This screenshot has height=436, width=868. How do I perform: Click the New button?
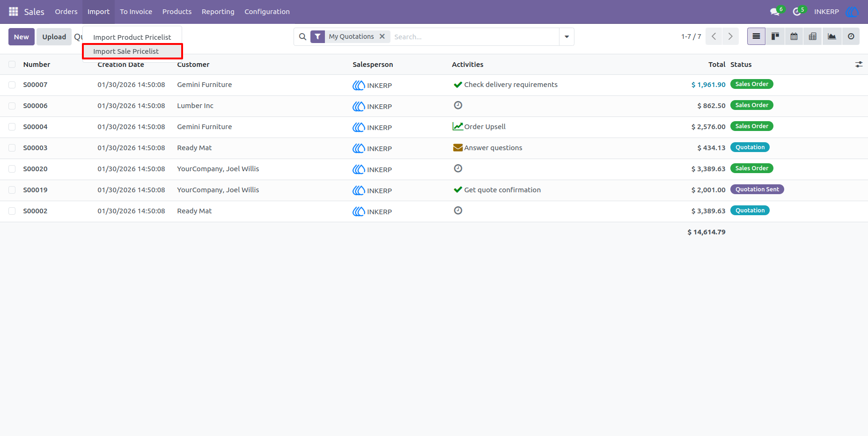point(22,37)
